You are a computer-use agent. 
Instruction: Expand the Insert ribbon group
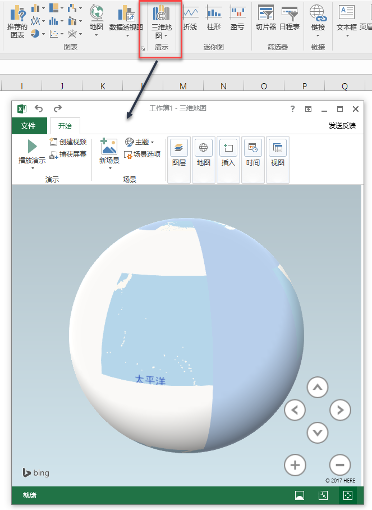coord(228,160)
